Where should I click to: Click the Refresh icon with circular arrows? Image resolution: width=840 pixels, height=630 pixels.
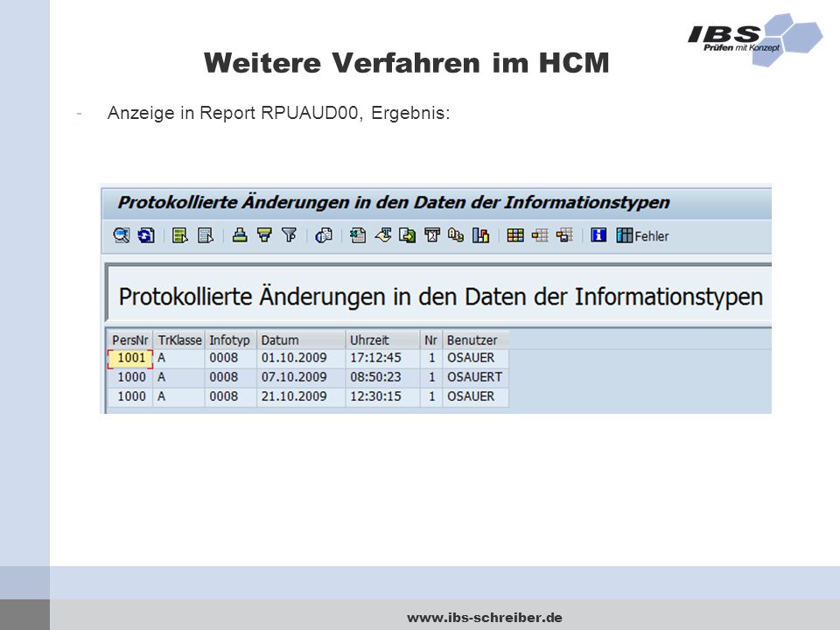pos(146,235)
